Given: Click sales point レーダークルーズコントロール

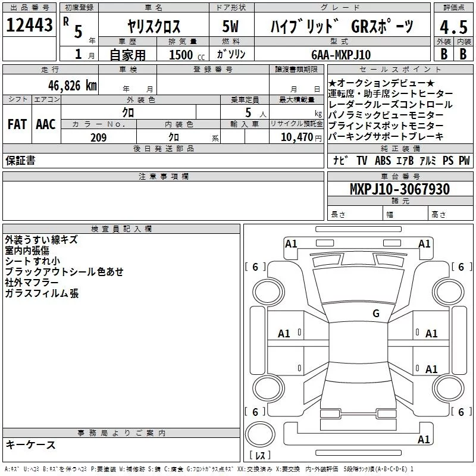Looking at the screenshot, I should click(x=390, y=105).
